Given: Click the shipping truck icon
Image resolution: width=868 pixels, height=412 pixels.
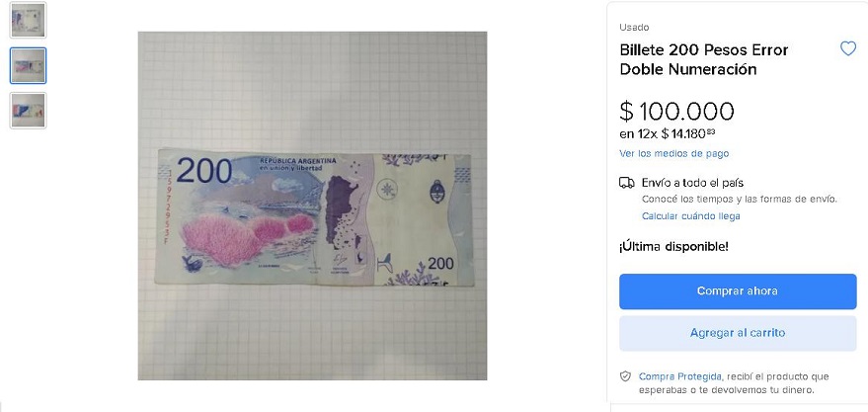Looking at the screenshot, I should click(627, 183).
